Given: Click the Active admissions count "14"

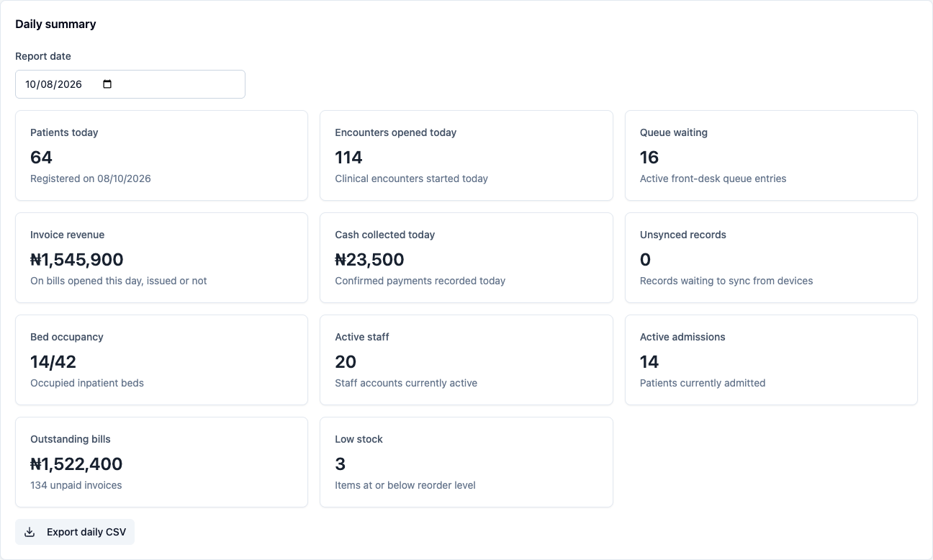Looking at the screenshot, I should coord(649,361).
